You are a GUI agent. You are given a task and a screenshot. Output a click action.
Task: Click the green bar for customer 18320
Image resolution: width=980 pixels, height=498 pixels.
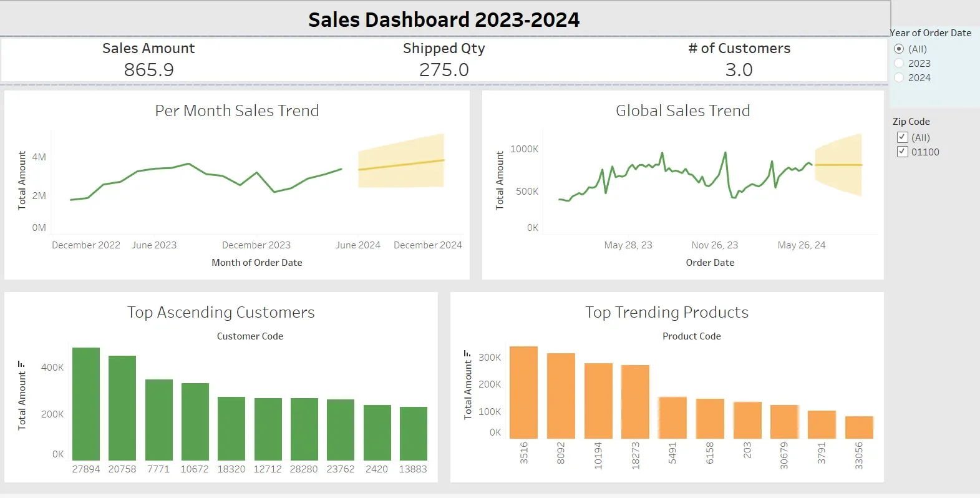[231, 429]
